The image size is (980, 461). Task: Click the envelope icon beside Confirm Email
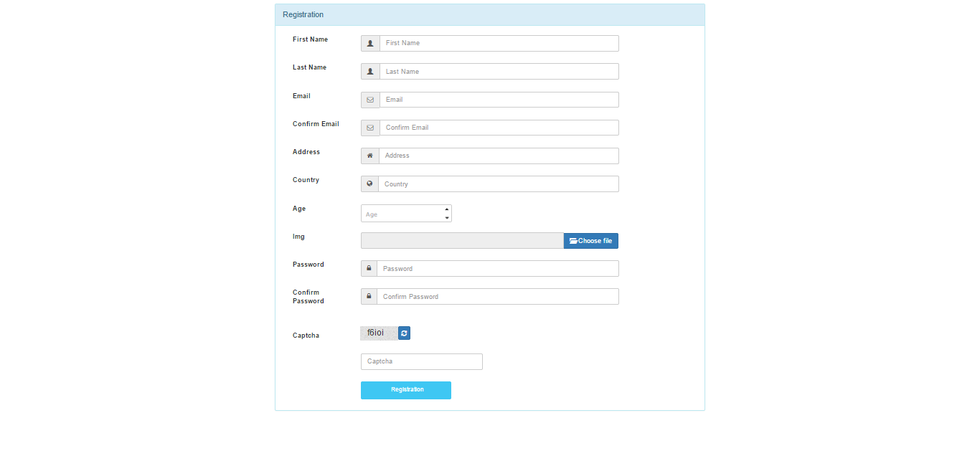(369, 127)
